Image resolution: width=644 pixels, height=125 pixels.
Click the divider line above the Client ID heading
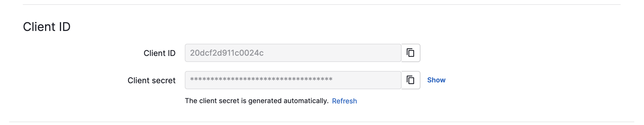(322, 5)
